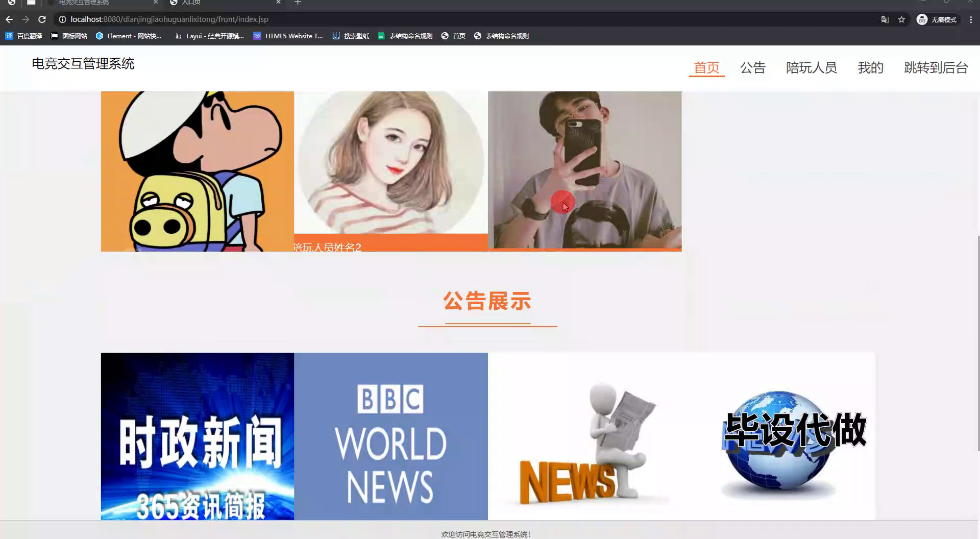
Task: Open the NEWS figure reading newspaper image
Action: click(x=585, y=436)
